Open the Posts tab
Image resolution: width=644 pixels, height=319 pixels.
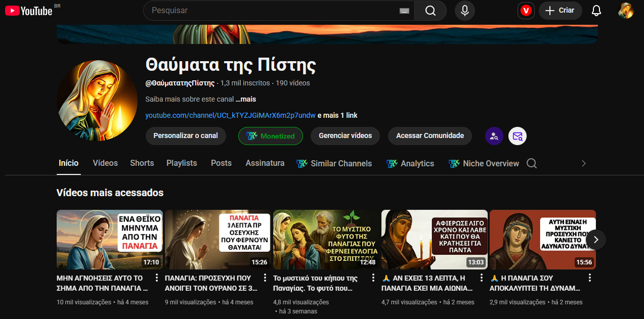tap(221, 163)
